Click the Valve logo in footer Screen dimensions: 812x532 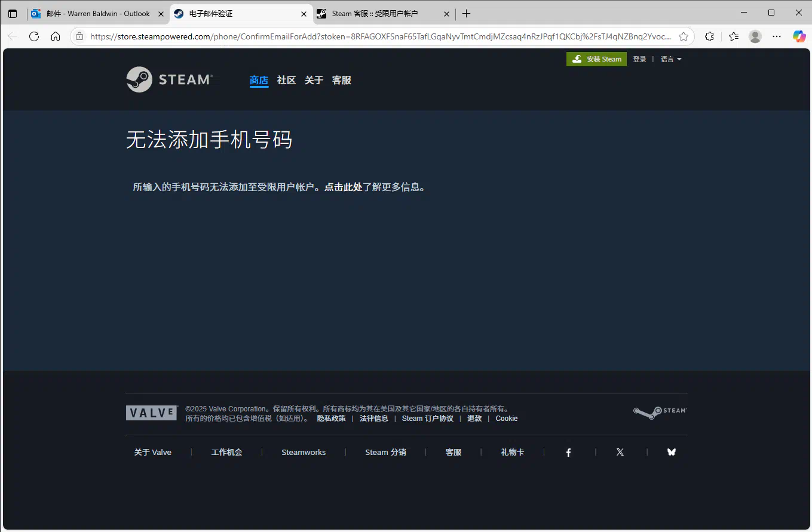(x=152, y=413)
